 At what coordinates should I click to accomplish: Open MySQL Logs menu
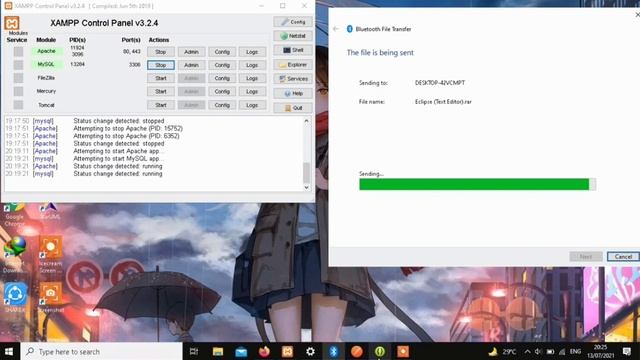pyautogui.click(x=252, y=65)
